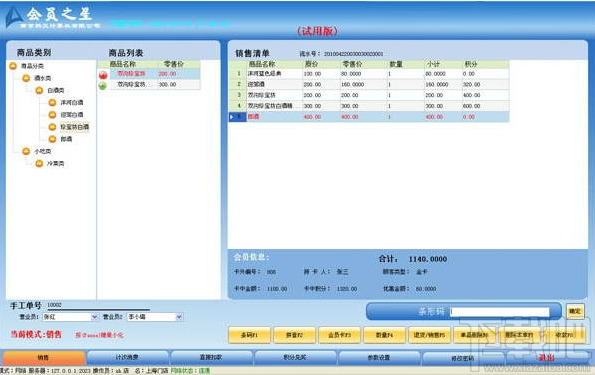Switch to the 计次消费 tab
The width and height of the screenshot is (595, 375).
coord(128,358)
